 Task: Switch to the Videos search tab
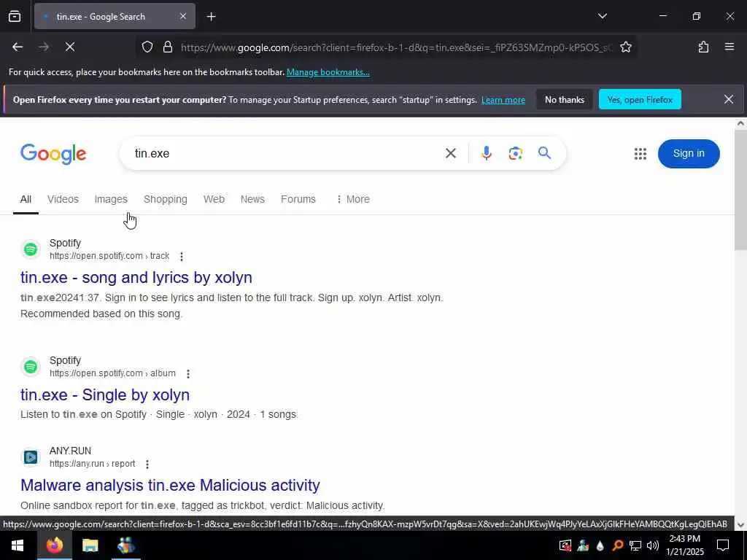[x=63, y=199]
